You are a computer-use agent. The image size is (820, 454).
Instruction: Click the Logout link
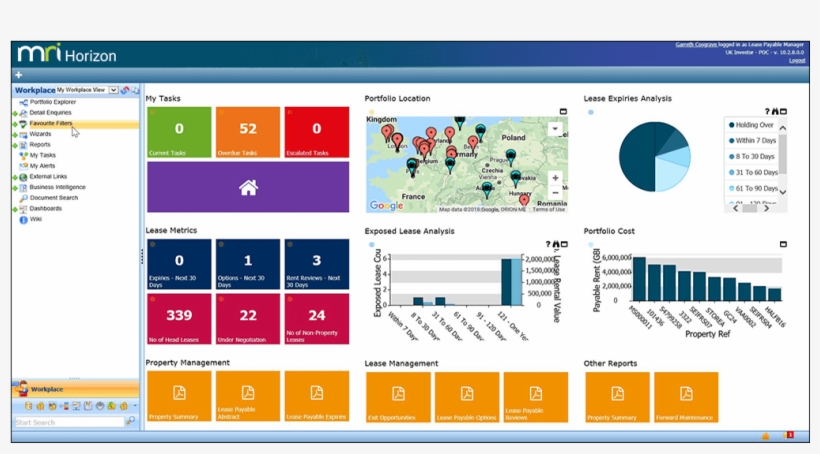coord(797,61)
